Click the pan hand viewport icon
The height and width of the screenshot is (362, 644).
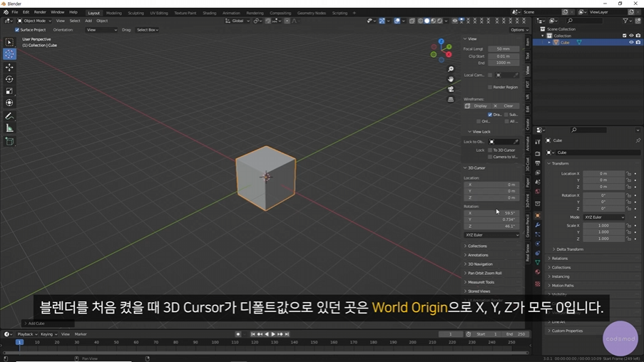pyautogui.click(x=451, y=79)
